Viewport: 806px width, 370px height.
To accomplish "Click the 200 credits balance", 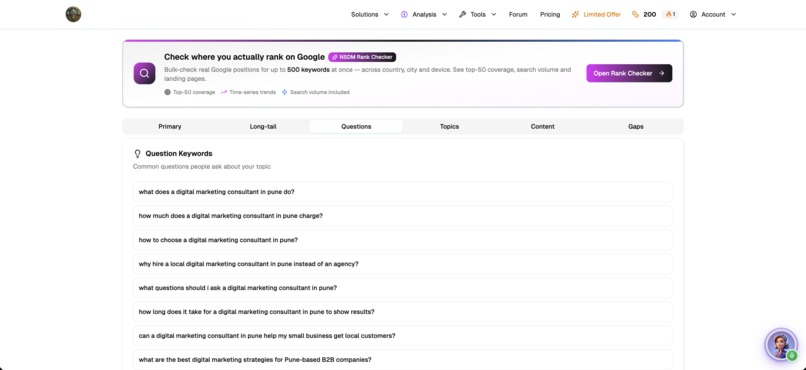I will (x=650, y=14).
